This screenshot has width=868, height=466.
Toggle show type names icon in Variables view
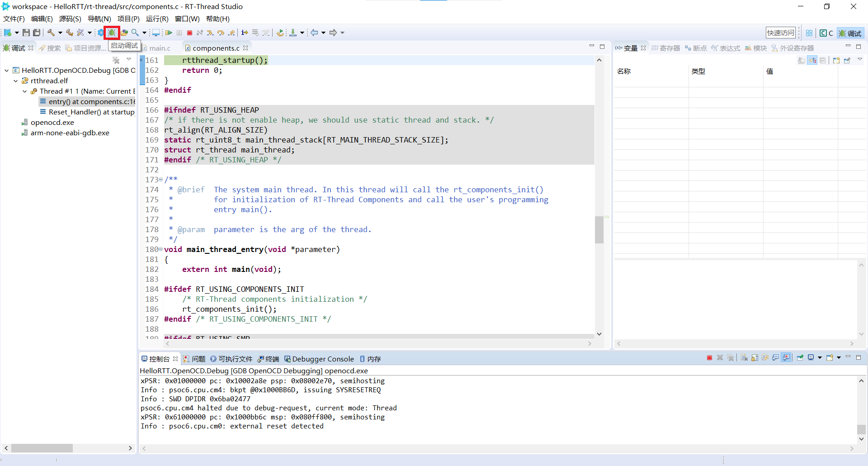[802, 61]
